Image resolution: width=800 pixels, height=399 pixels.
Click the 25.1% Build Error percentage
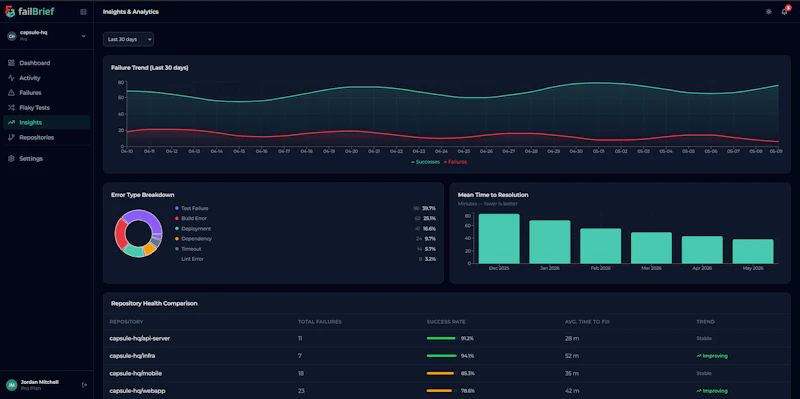tap(429, 218)
